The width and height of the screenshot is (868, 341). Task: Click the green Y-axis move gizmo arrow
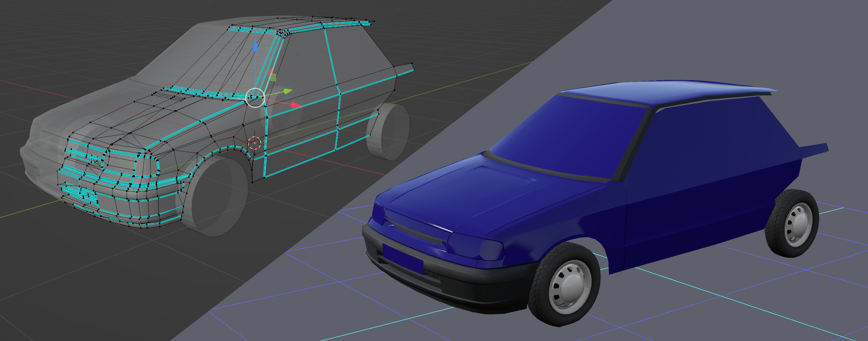[x=288, y=91]
